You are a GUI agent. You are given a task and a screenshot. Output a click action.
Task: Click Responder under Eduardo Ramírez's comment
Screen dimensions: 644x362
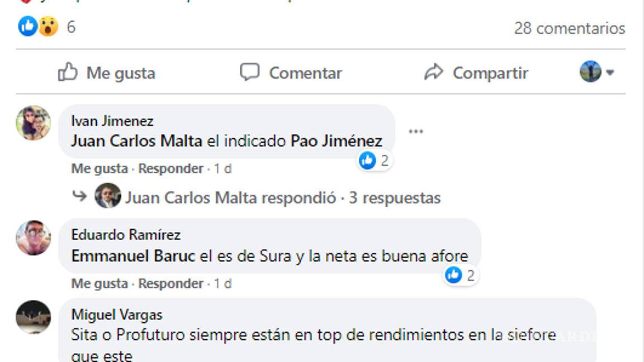171,283
